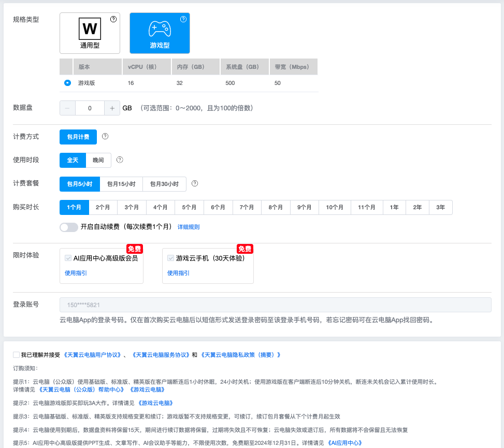Select 1个月 purchase duration
This screenshot has height=448, width=504.
coord(74,207)
